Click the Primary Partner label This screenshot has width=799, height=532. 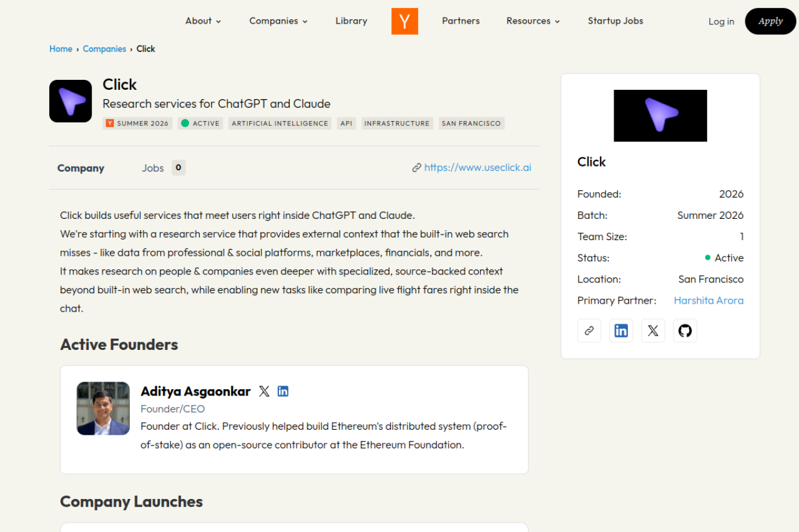click(x=617, y=300)
